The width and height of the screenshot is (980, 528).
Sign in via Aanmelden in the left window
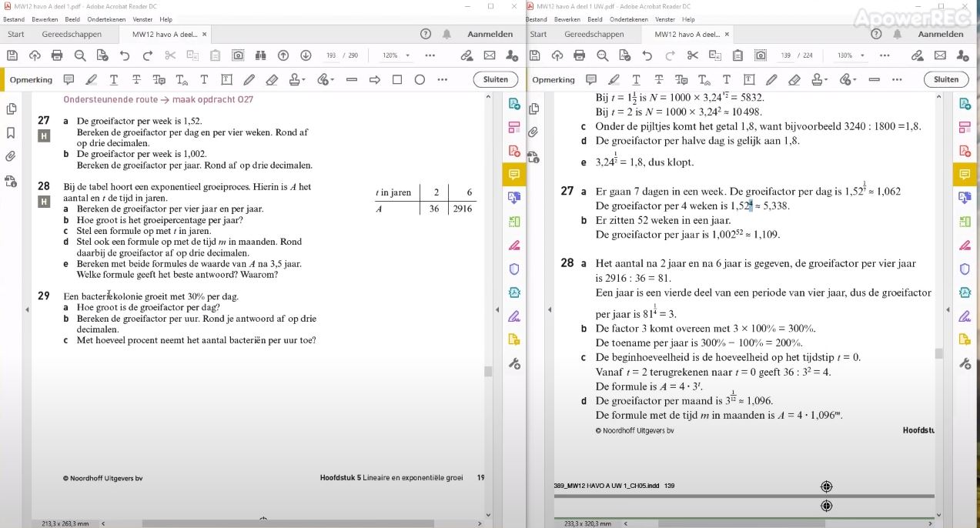point(490,34)
